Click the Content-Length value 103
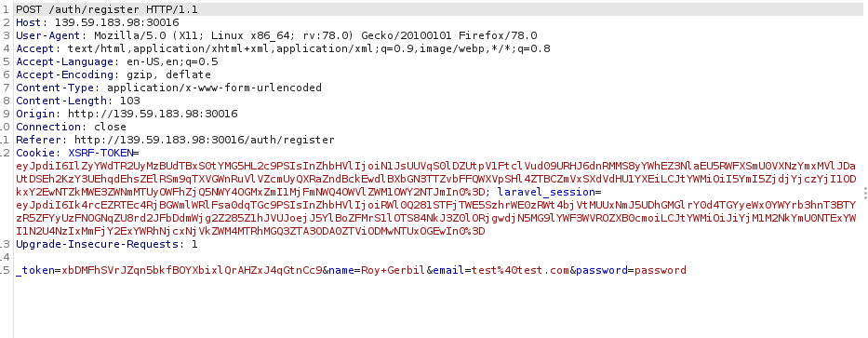The height and width of the screenshot is (338, 868). [x=130, y=101]
